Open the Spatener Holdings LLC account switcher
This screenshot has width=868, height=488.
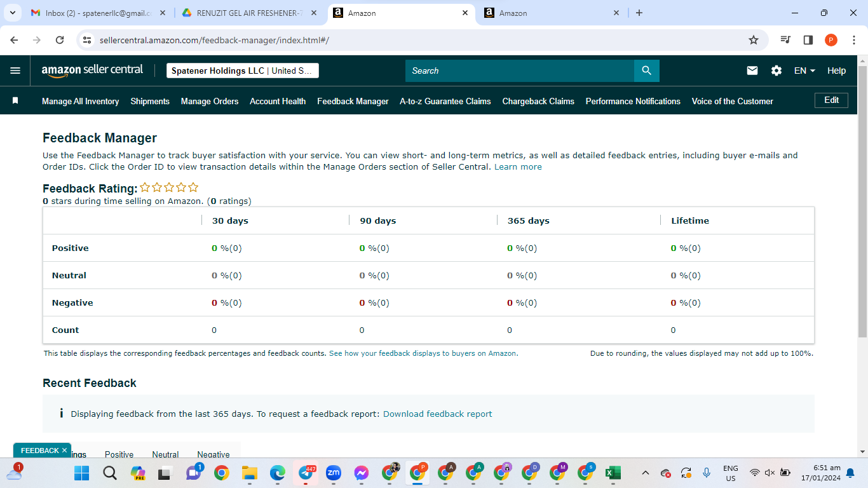tap(243, 71)
